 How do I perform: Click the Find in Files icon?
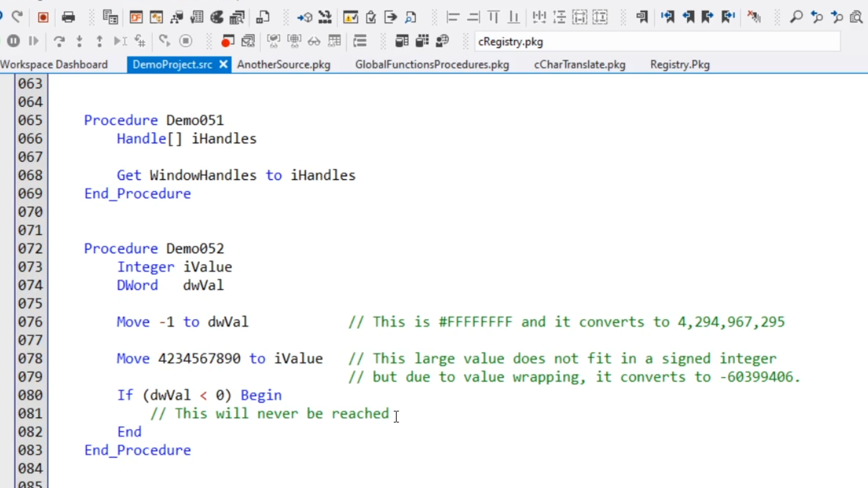click(856, 18)
